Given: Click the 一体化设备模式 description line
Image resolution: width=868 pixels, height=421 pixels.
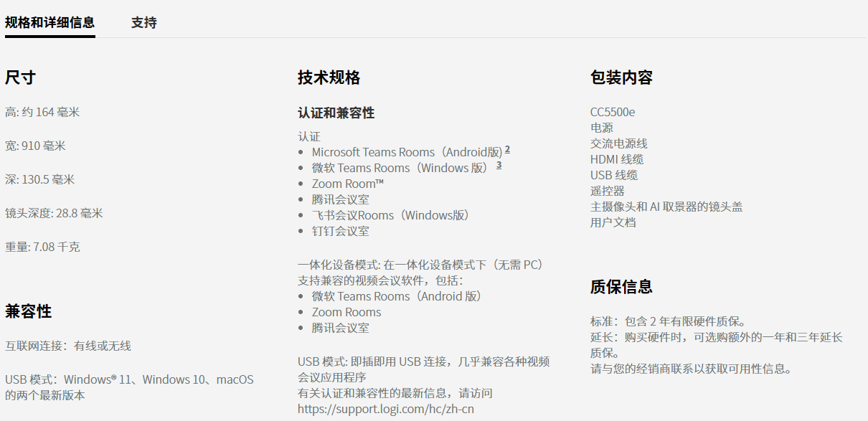Looking at the screenshot, I should pos(420,273).
